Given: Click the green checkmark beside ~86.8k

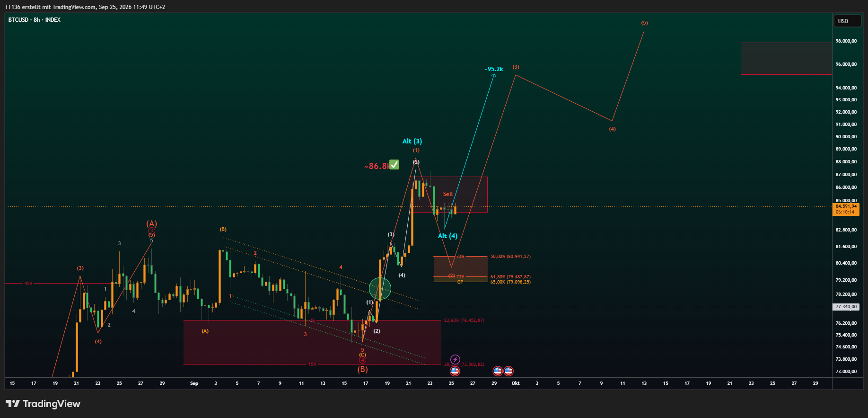Looking at the screenshot, I should (394, 164).
